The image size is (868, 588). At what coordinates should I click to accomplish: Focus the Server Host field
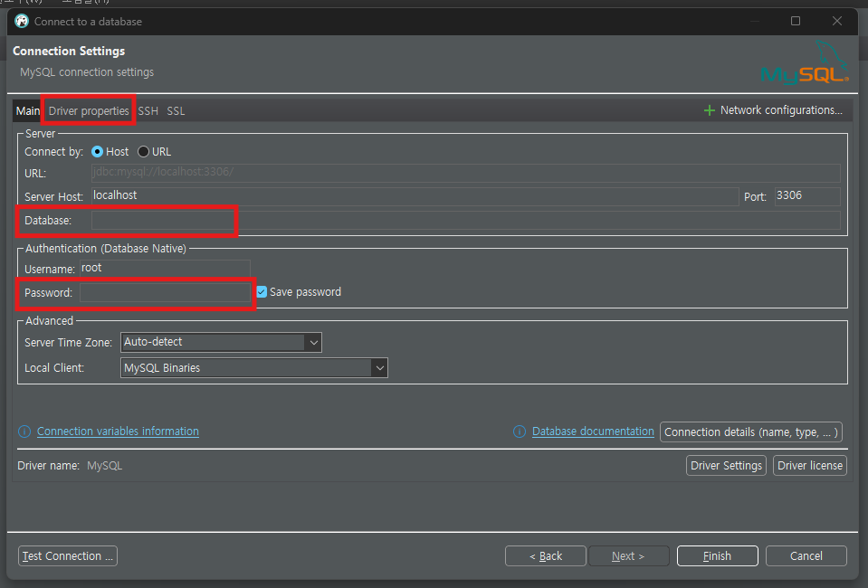pos(415,195)
